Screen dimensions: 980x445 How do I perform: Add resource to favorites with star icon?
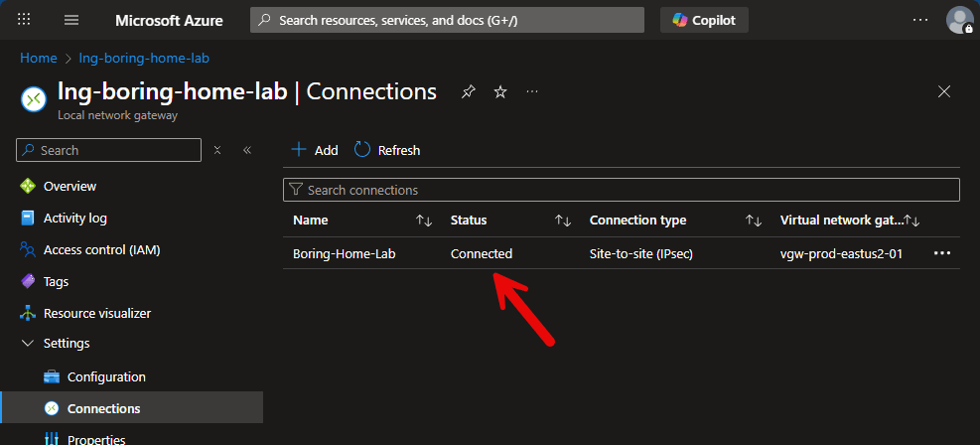pyautogui.click(x=500, y=91)
